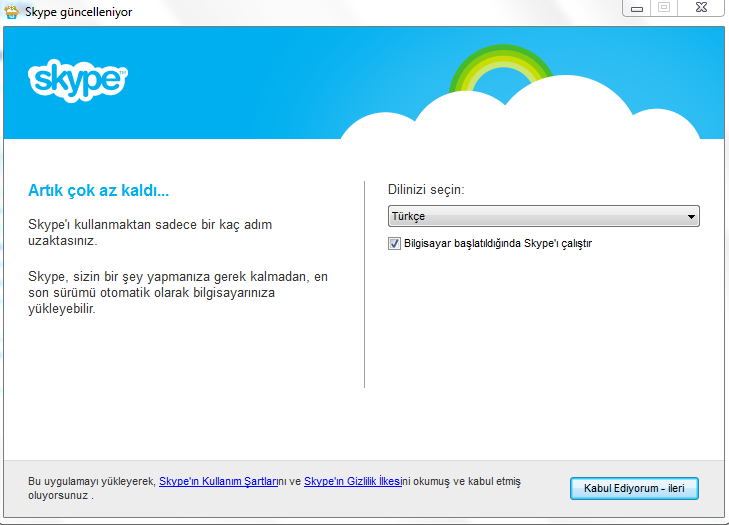Click the 'Skype güncelleniyor' window title
This screenshot has height=525, width=729.
click(79, 12)
